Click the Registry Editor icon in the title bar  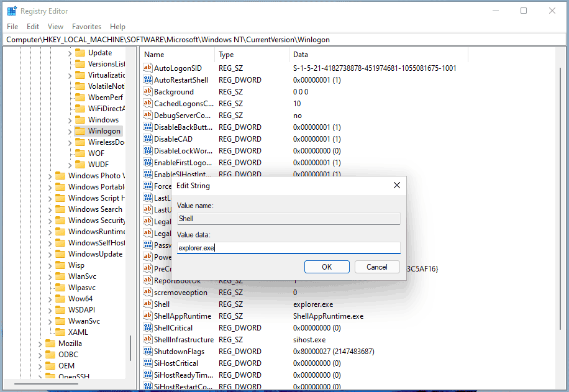click(11, 11)
